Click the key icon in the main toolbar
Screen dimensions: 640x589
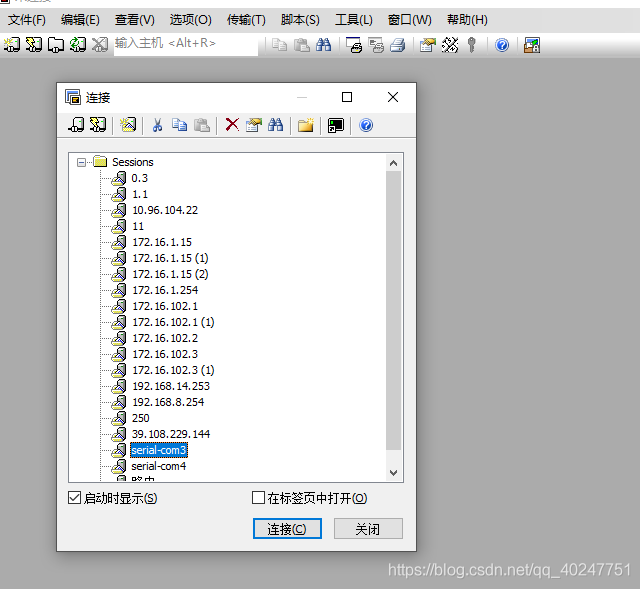point(472,45)
